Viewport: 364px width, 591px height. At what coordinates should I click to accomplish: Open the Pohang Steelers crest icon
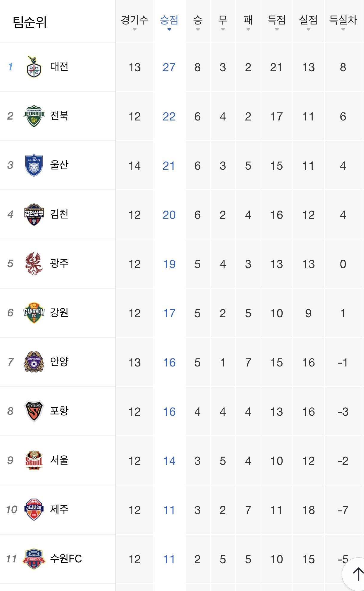(x=34, y=411)
